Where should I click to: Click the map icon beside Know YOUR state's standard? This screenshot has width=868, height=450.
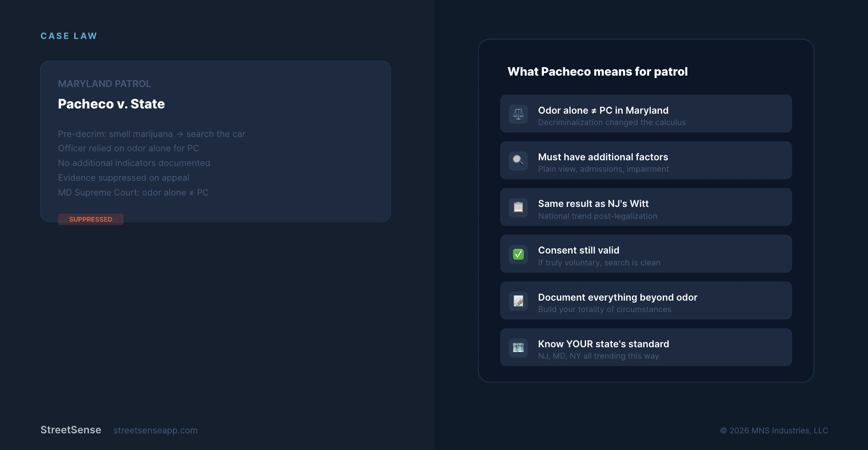click(x=518, y=348)
